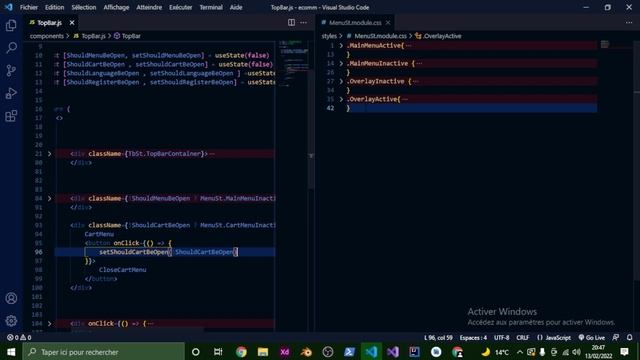The width and height of the screenshot is (640, 360).
Task: Click the feedback icon in status bar
Action: pos(616,338)
